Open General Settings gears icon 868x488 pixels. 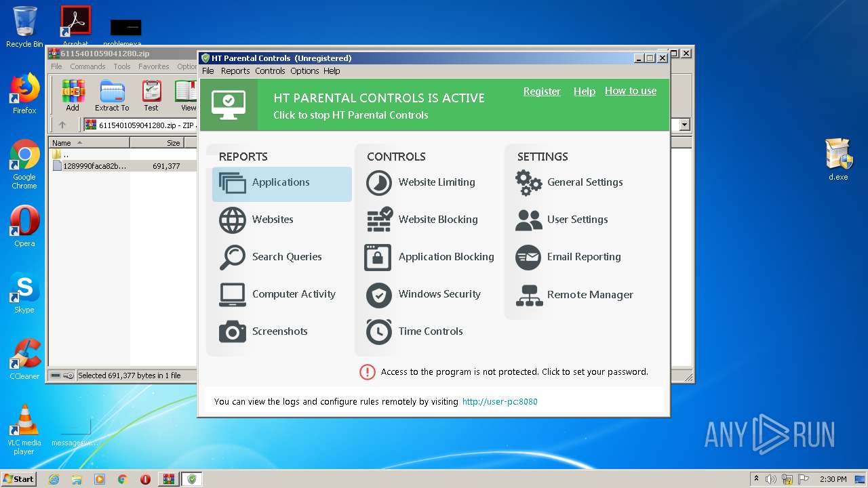point(528,183)
